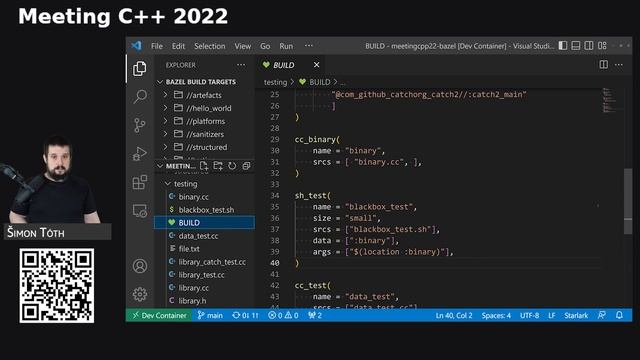Open library_test.cc file
This screenshot has height=360, width=640.
[x=204, y=275]
